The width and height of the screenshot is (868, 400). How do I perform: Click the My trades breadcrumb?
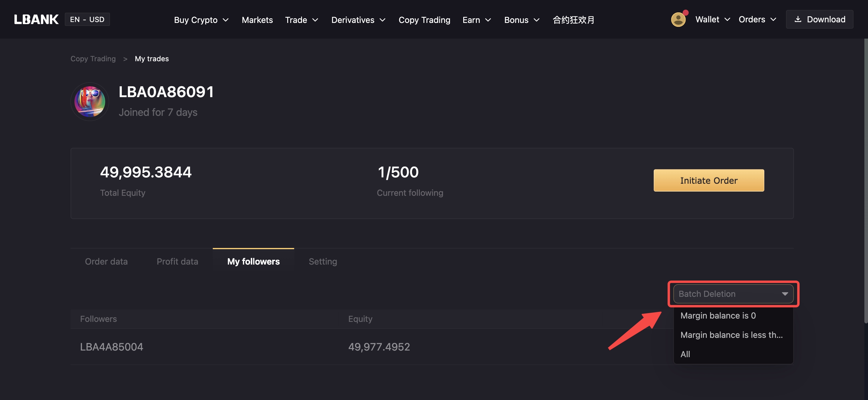pyautogui.click(x=152, y=59)
